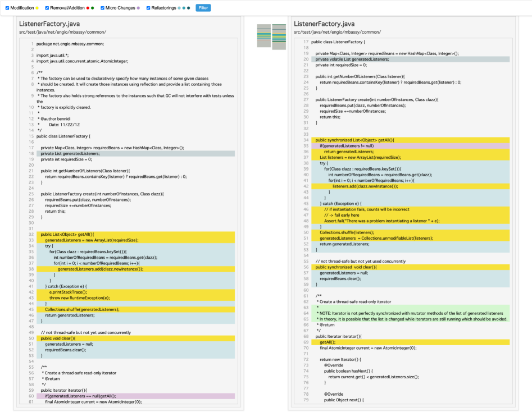The height and width of the screenshot is (412, 532).
Task: Click the light teal Refactorings legend dot
Action: point(179,8)
